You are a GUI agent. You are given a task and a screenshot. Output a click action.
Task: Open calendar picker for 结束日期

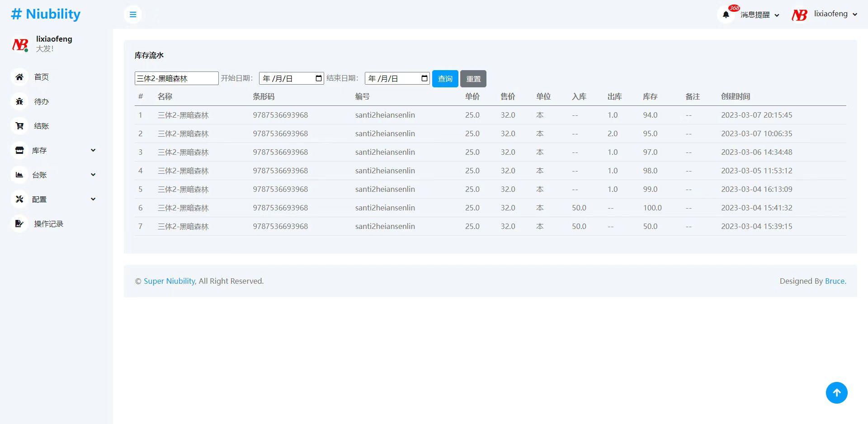[x=425, y=78]
